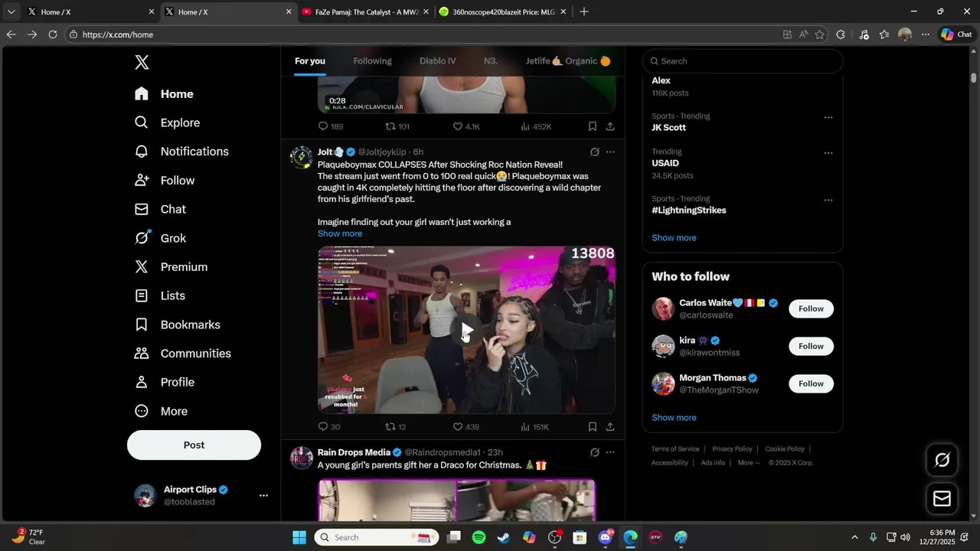Show more trending topics

pyautogui.click(x=674, y=238)
